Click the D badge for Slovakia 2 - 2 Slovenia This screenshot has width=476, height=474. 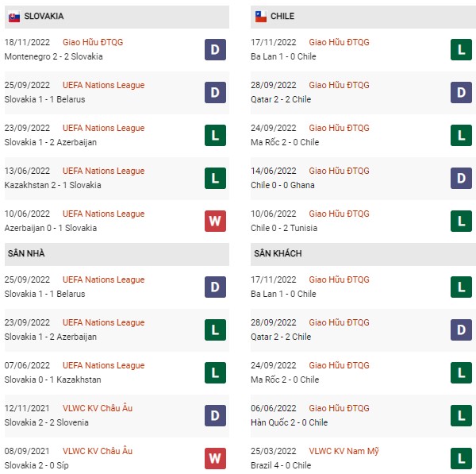click(x=215, y=416)
